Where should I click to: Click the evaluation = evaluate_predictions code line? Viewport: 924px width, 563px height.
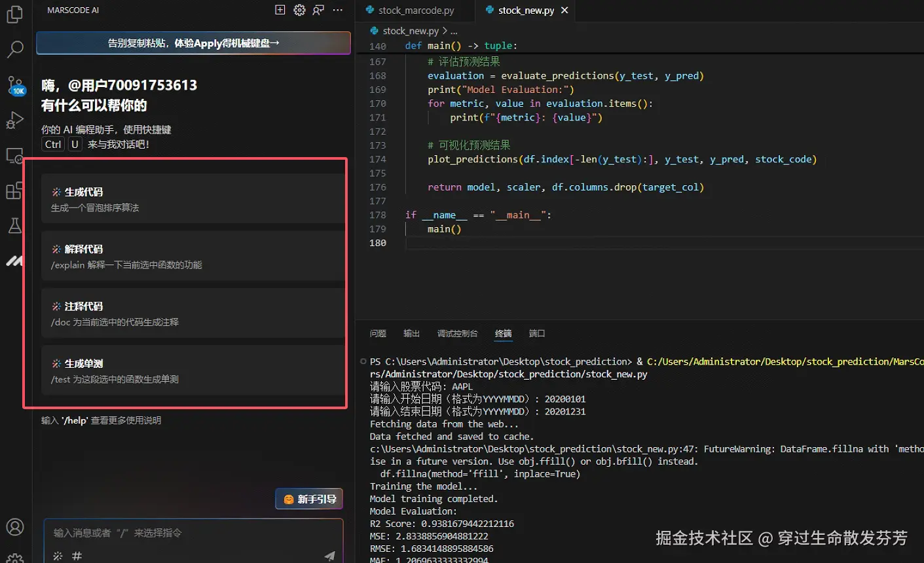566,76
